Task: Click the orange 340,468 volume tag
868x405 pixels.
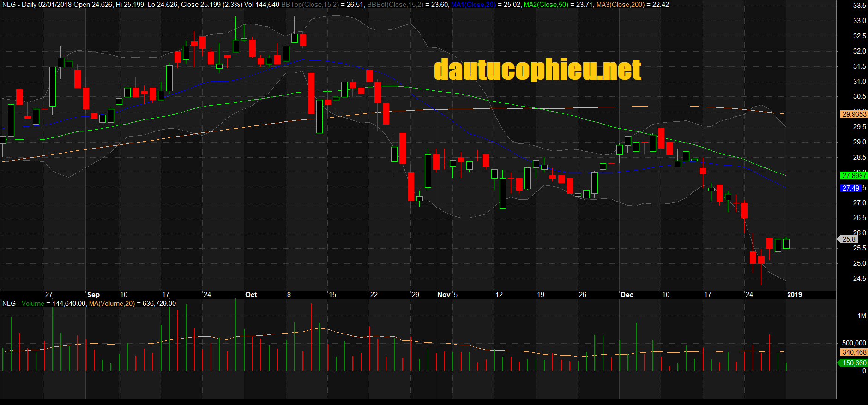Action: 854,352
